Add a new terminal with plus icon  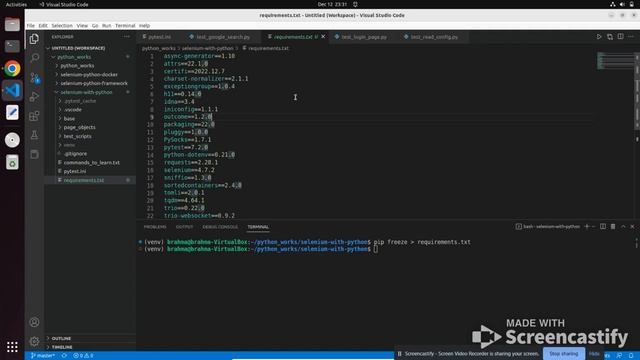tap(587, 227)
